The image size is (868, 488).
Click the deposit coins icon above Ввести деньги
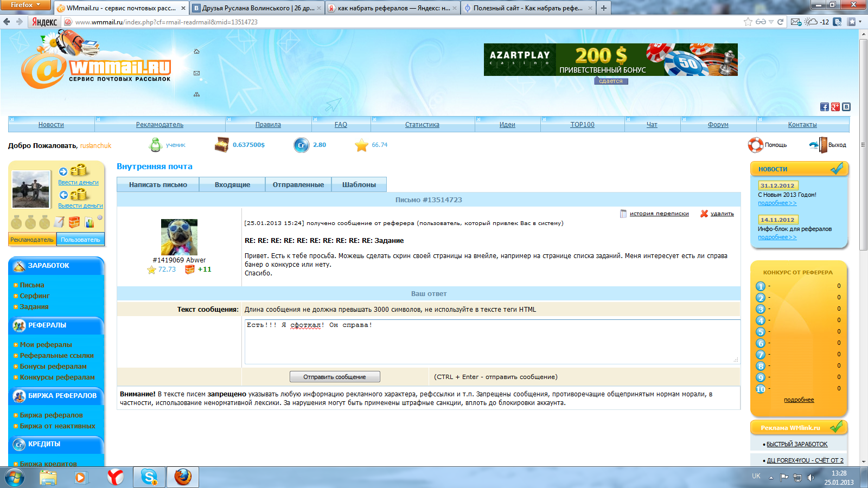[x=74, y=171]
